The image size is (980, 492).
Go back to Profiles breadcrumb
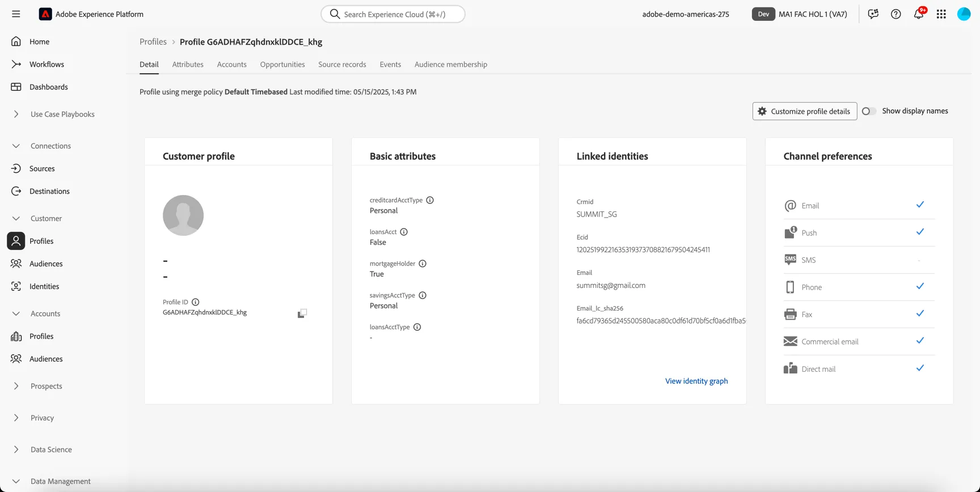153,42
